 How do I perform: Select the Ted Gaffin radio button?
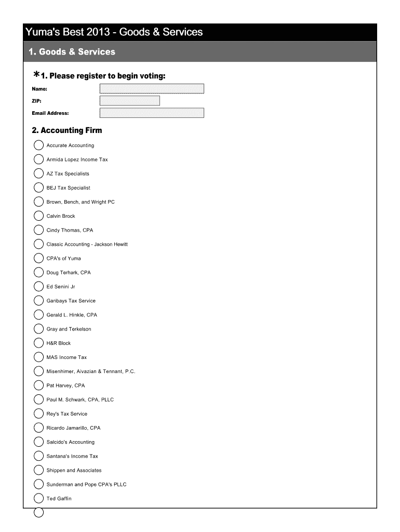click(39, 498)
